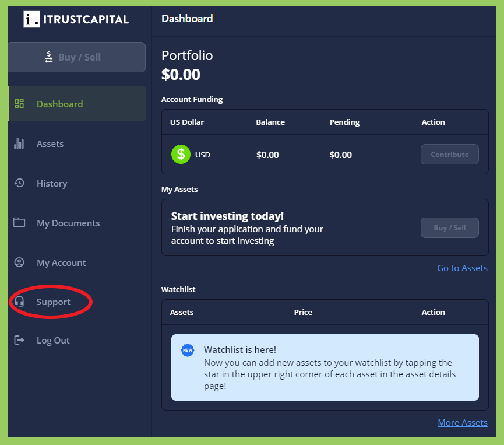
Task: Click the blue NEW badge icon
Action: (x=188, y=350)
